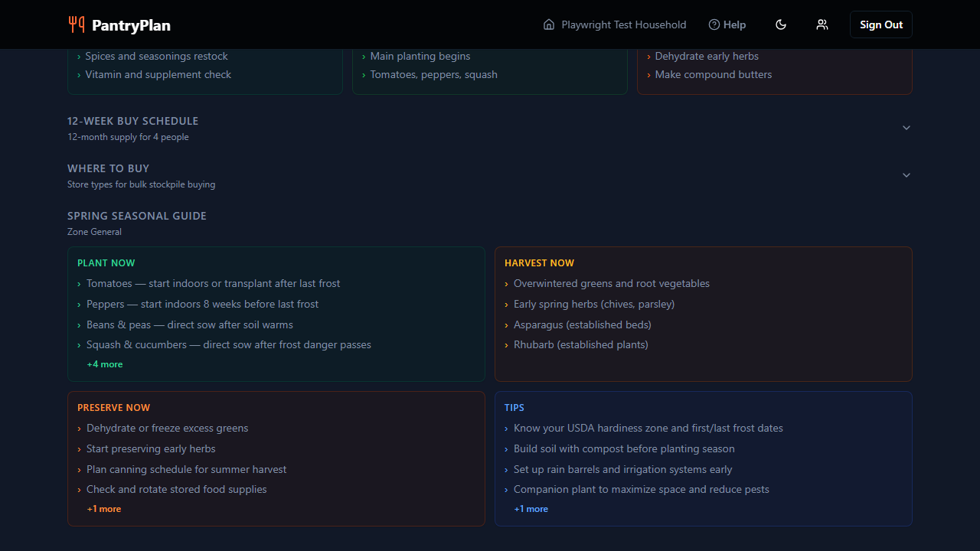Click 'Squash & cucumbers — direct sow' item
The height and width of the screenshot is (551, 980).
point(229,344)
